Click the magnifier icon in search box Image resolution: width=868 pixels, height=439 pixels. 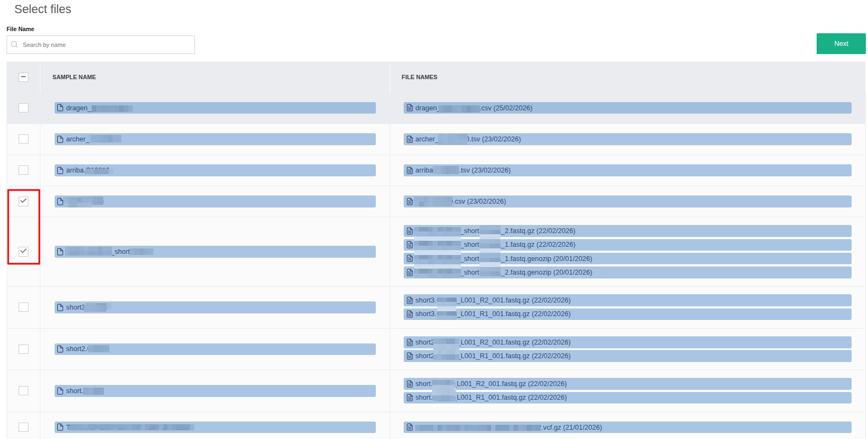click(15, 45)
